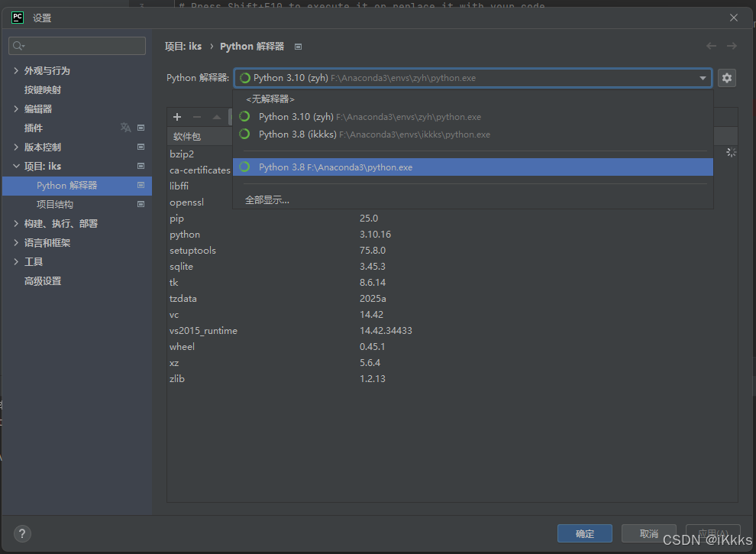Select Python 3.8 F:\Anaconda3\python.exe interpreter

coord(473,167)
